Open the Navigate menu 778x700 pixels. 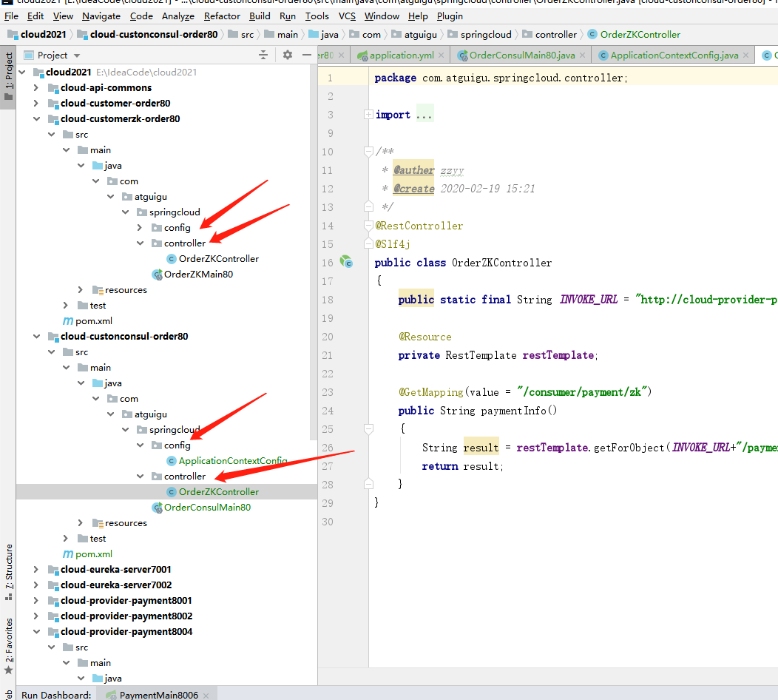point(101,16)
